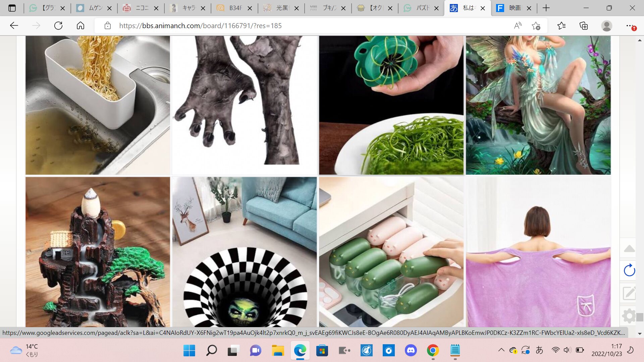The height and width of the screenshot is (362, 644).
Task: Open Windows Start menu
Action: [x=189, y=351]
